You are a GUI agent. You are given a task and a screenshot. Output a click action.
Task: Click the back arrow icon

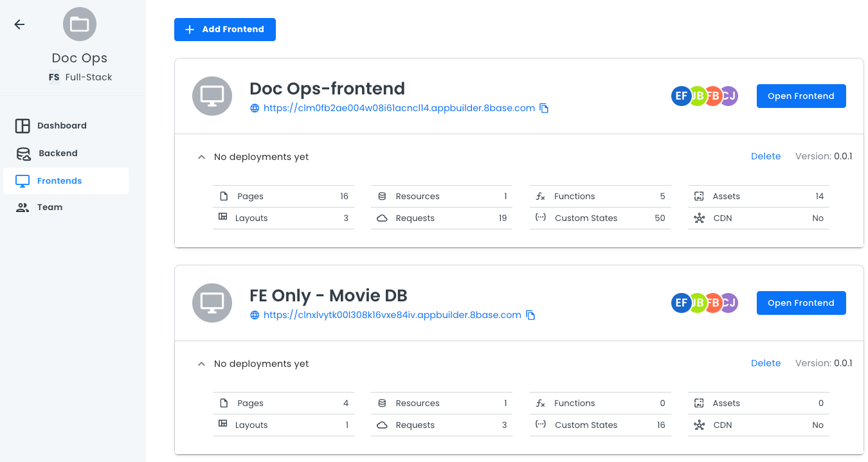pos(19,24)
